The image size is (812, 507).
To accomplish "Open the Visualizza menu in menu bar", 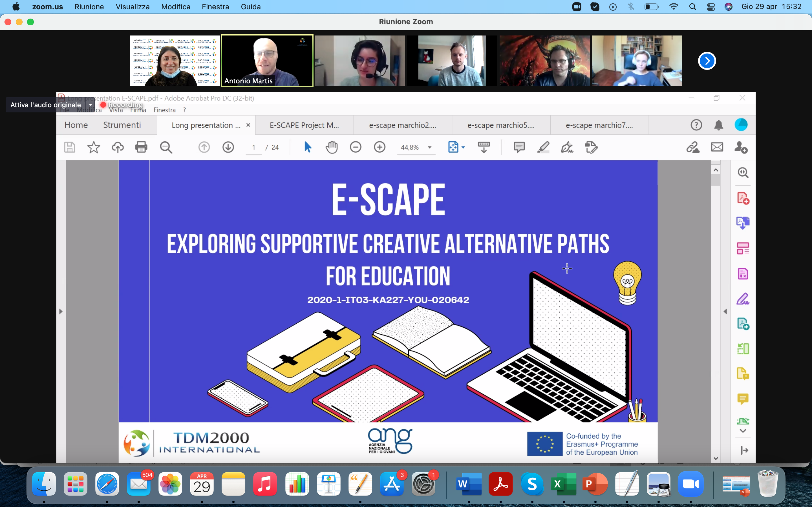I will tap(133, 7).
